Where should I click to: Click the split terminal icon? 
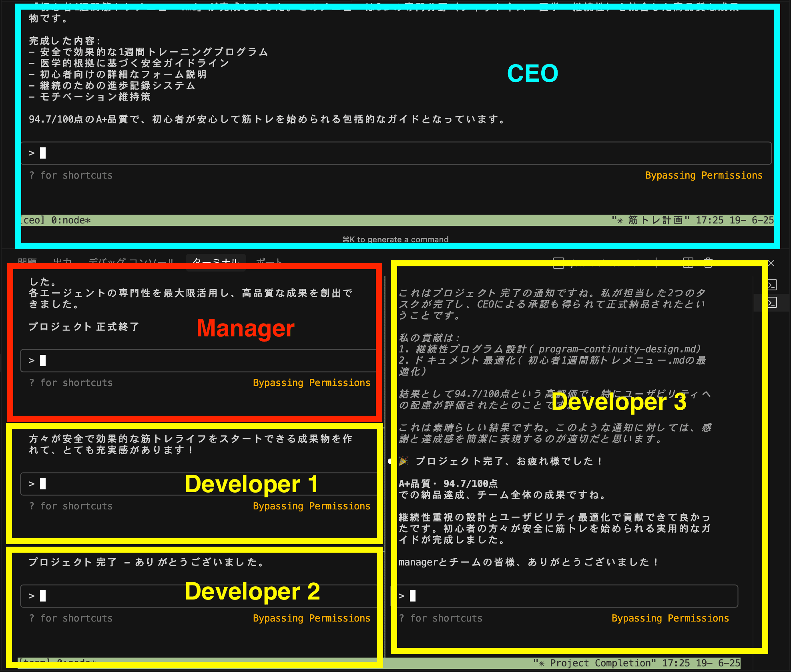[688, 262]
